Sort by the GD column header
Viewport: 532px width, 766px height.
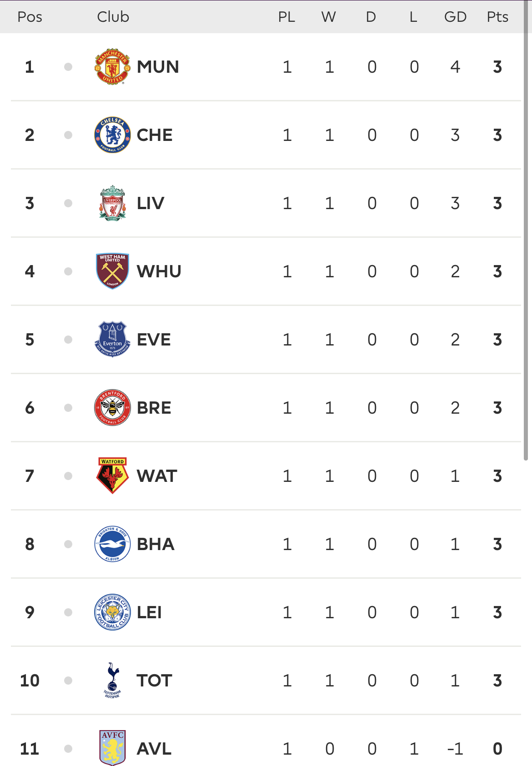(x=455, y=17)
